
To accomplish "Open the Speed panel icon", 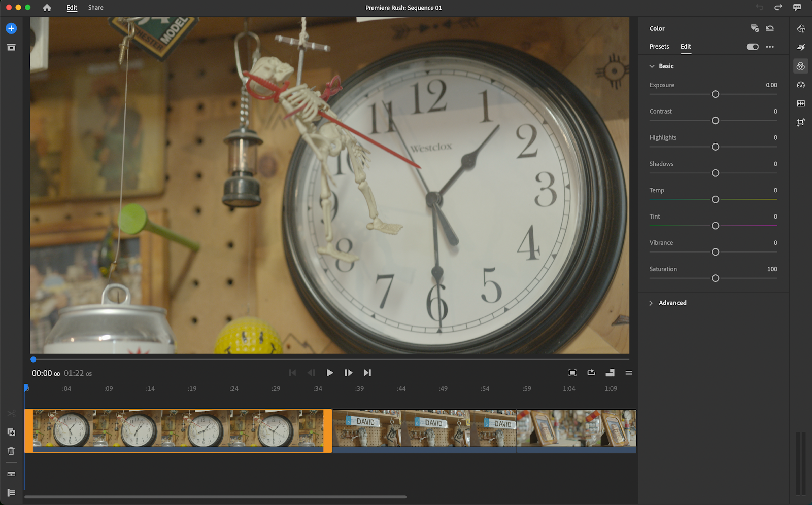I will (801, 85).
